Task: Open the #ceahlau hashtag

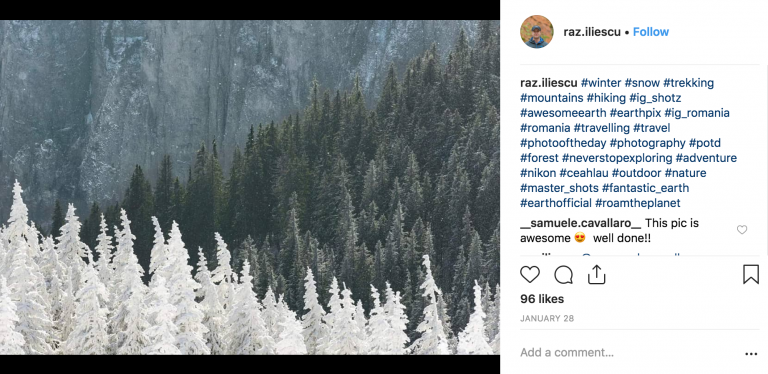Action: tap(584, 173)
